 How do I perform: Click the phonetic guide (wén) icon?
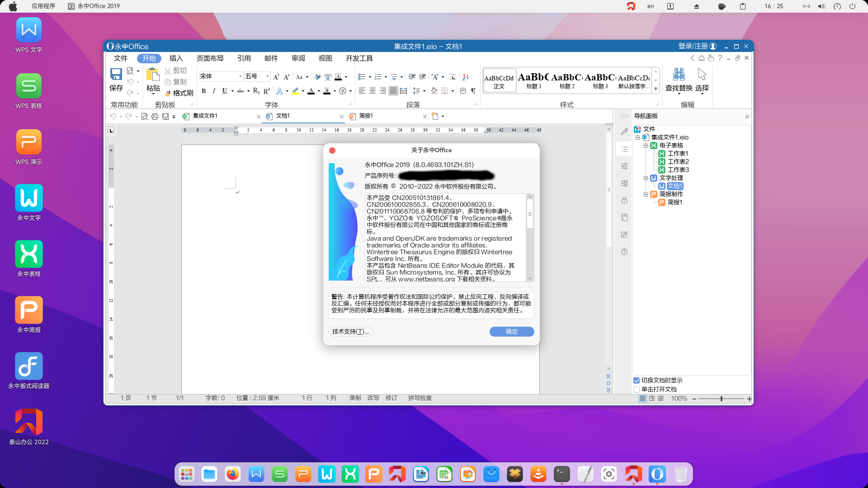[x=328, y=77]
